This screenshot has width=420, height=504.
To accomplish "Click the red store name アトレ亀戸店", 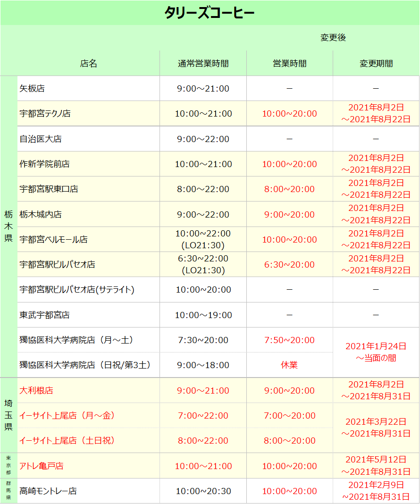I will [x=42, y=466].
